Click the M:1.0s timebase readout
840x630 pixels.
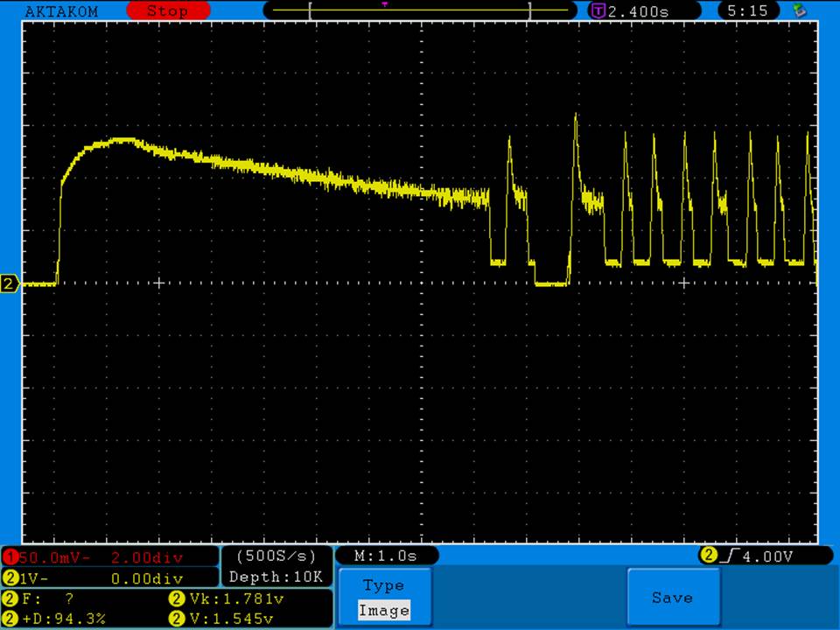coord(386,556)
